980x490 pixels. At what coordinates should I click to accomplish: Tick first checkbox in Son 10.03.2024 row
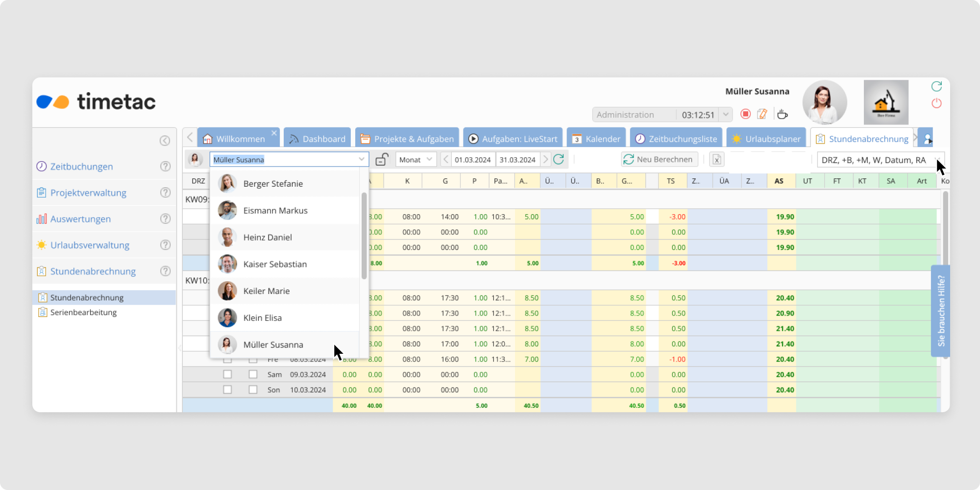point(227,390)
